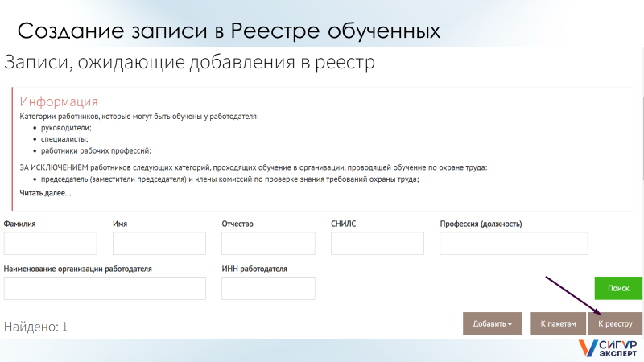Select the Информация heading text
This screenshot has height=362, width=644.
pos(59,101)
